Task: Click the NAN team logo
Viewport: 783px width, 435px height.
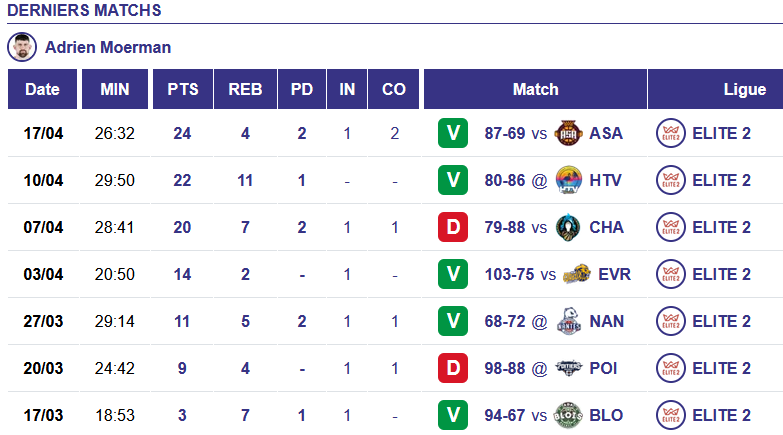Action: coord(568,321)
